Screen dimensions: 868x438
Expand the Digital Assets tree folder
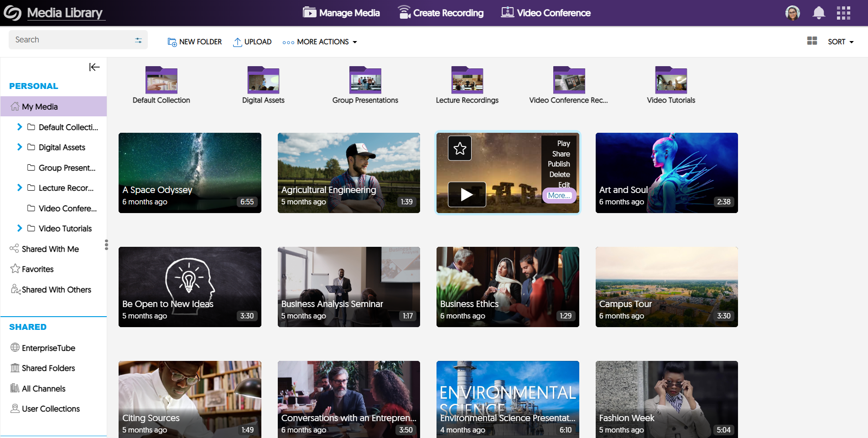coord(20,147)
